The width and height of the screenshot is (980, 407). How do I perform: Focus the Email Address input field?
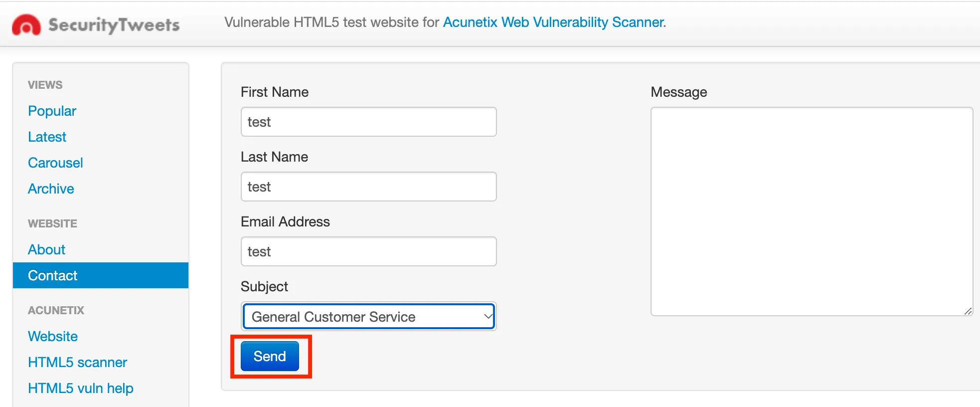pyautogui.click(x=368, y=251)
